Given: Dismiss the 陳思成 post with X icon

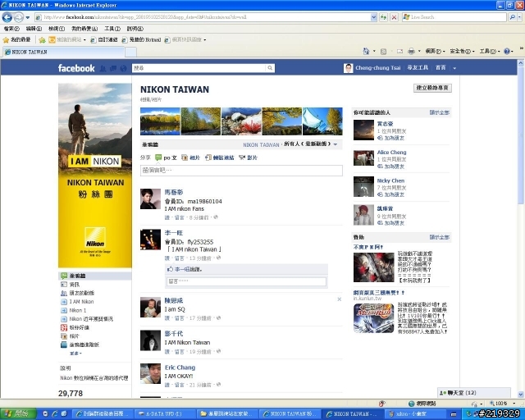Looking at the screenshot, I should (x=339, y=299).
